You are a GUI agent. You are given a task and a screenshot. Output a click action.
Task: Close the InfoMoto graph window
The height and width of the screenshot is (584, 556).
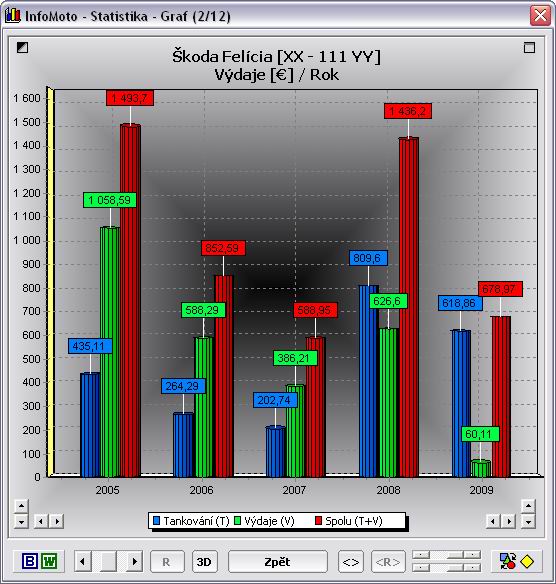click(x=540, y=16)
